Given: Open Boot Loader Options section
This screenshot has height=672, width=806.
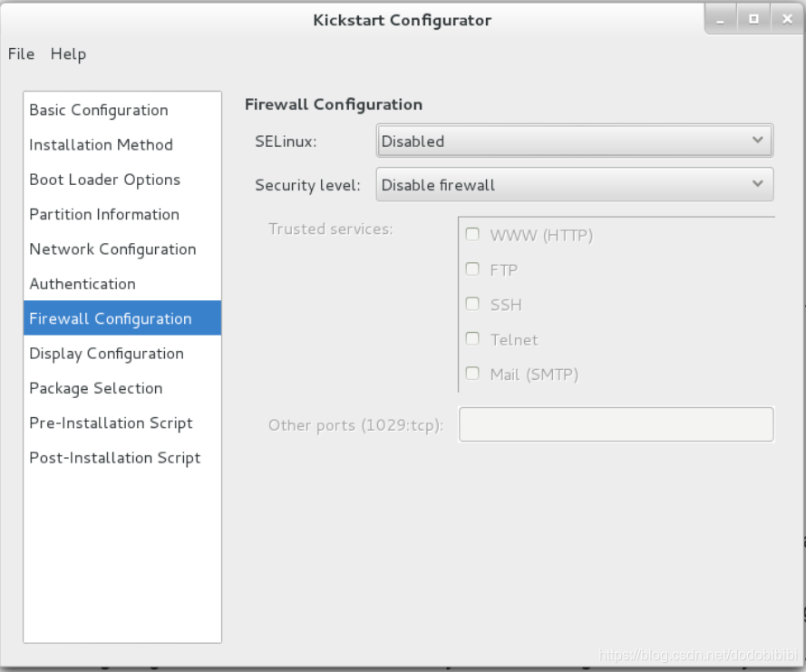Looking at the screenshot, I should click(122, 180).
